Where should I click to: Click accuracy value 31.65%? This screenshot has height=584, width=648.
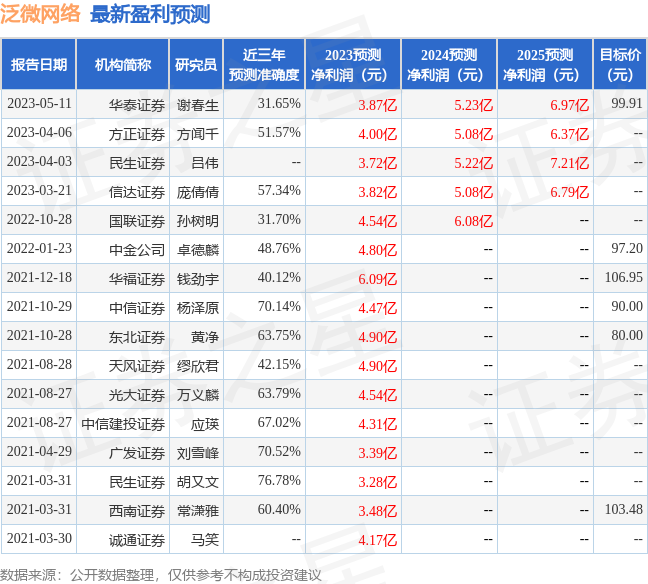pyautogui.click(x=279, y=104)
